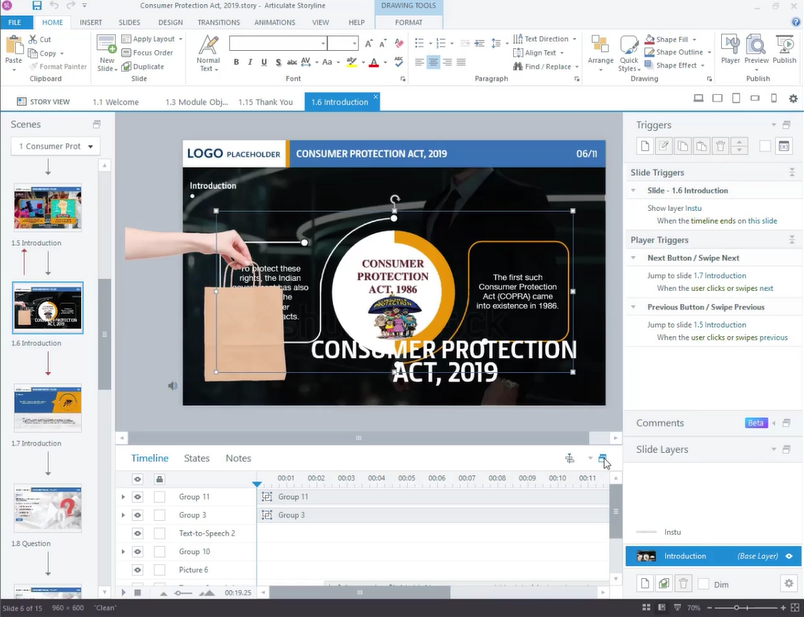This screenshot has width=804, height=617.
Task: Open the scene selector dropdown
Action: (55, 146)
